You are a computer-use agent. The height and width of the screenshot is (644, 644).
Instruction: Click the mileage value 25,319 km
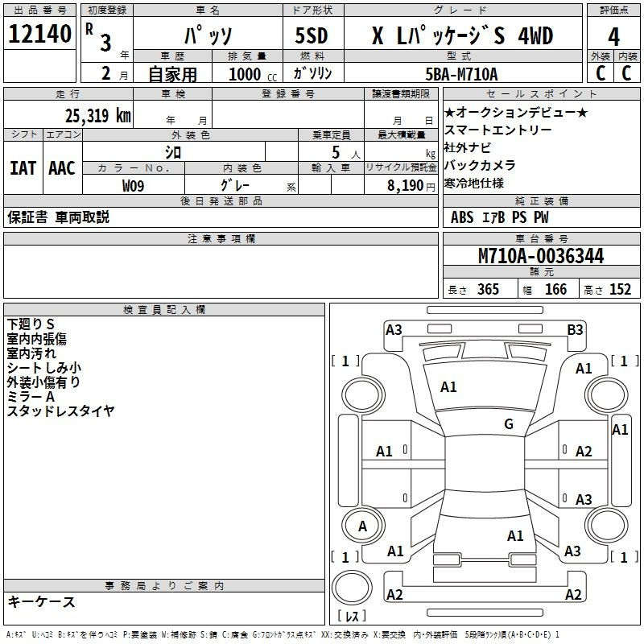(97, 116)
